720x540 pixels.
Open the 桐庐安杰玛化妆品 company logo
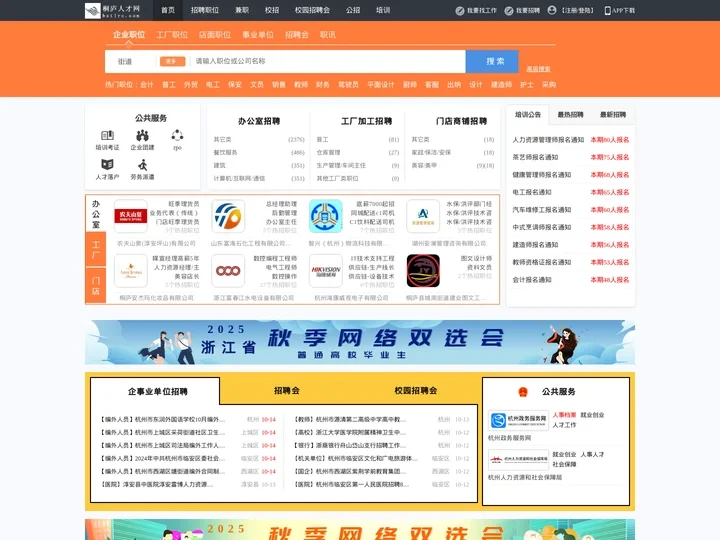pos(131,271)
